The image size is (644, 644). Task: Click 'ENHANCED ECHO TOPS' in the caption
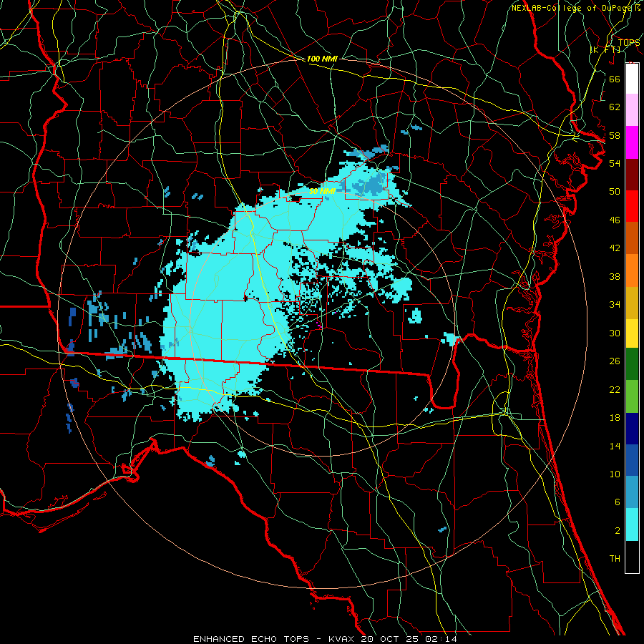pyautogui.click(x=251, y=639)
